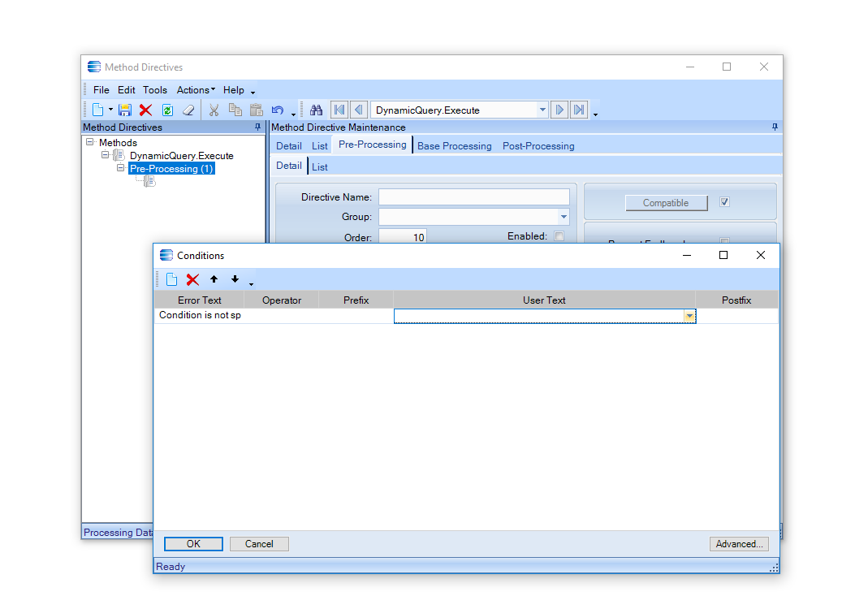Click the Operator column header

(x=281, y=300)
